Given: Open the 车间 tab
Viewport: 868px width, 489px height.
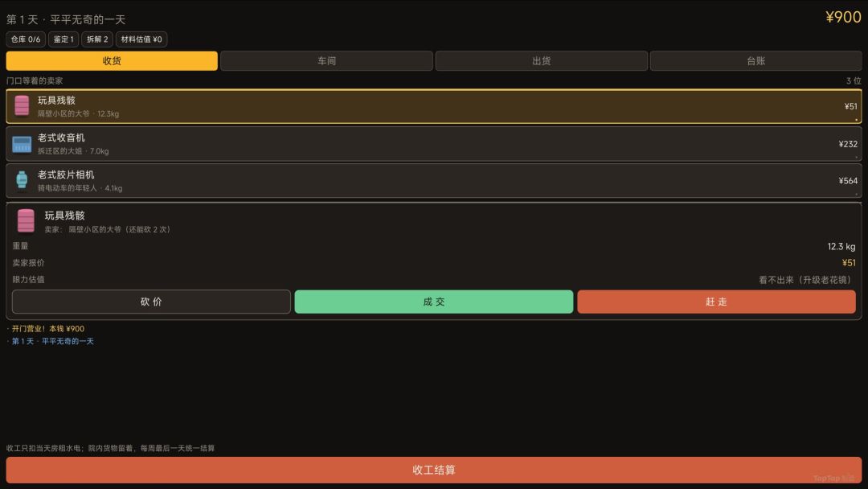Looking at the screenshot, I should pos(326,61).
